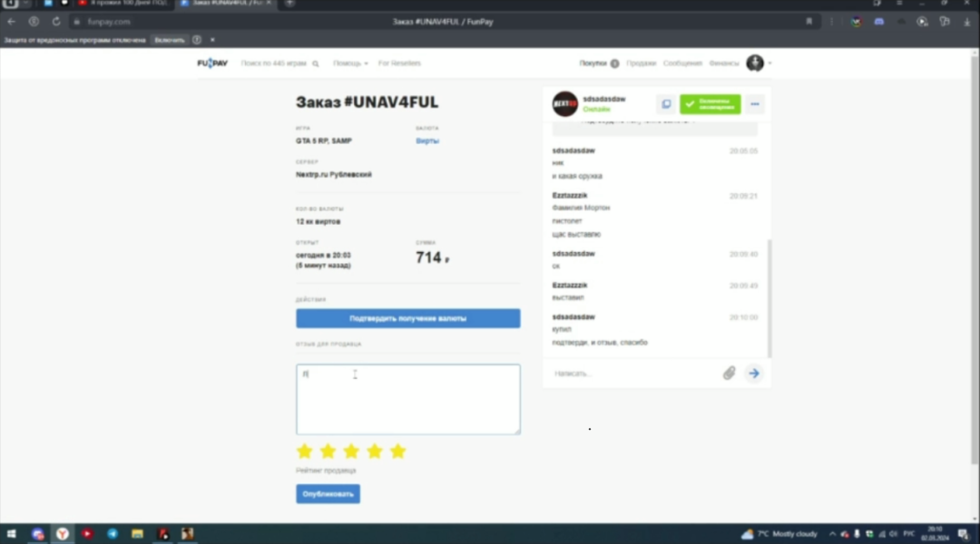Screen dimensions: 980x544
Task: Click the Написать message input field
Action: tap(634, 374)
